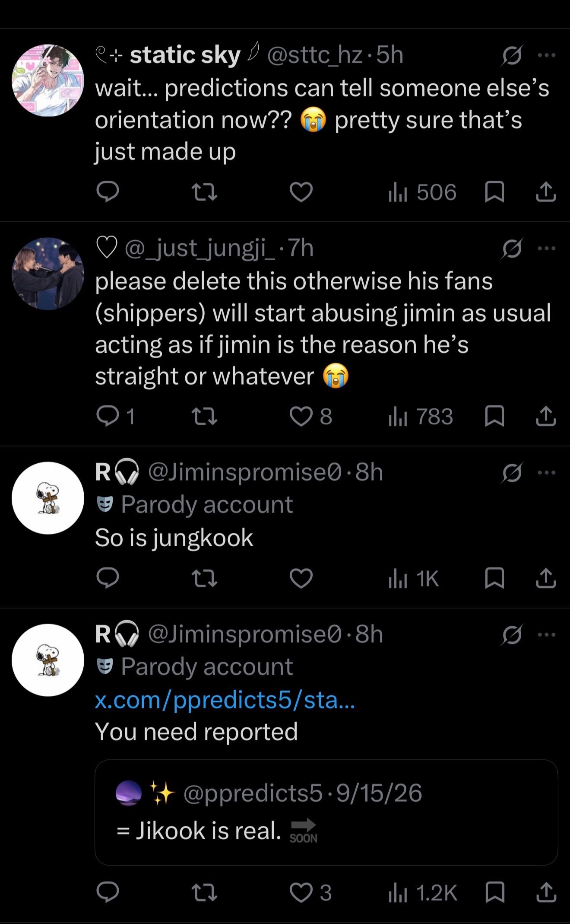Repost static sky's tweet about predictions
570x924 pixels.
tap(204, 192)
